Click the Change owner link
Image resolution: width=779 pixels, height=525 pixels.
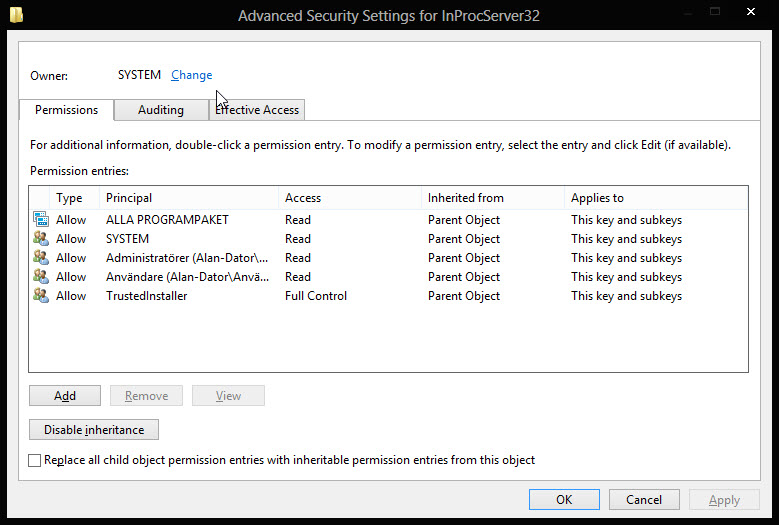[x=192, y=75]
